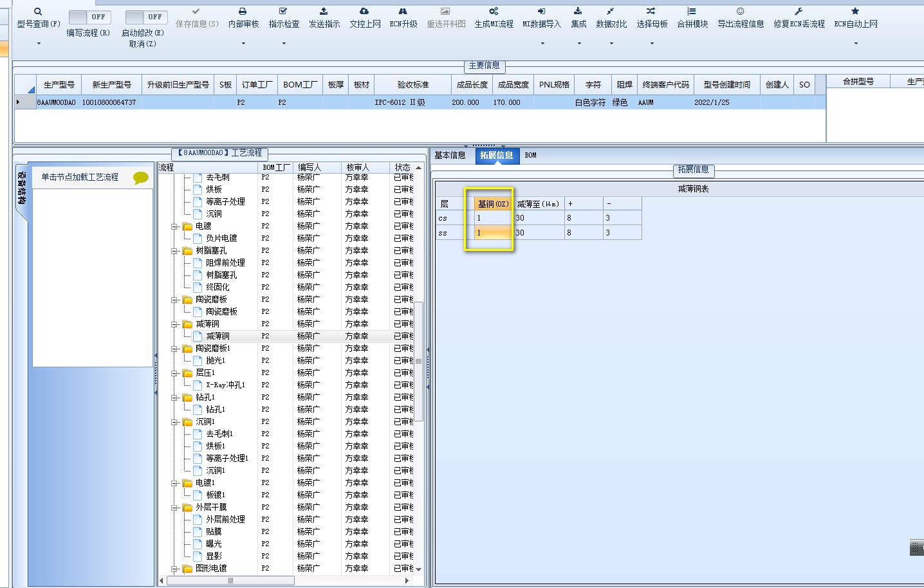This screenshot has width=924, height=588.
Task: Click the 发送指示 upload icon
Action: tap(324, 12)
